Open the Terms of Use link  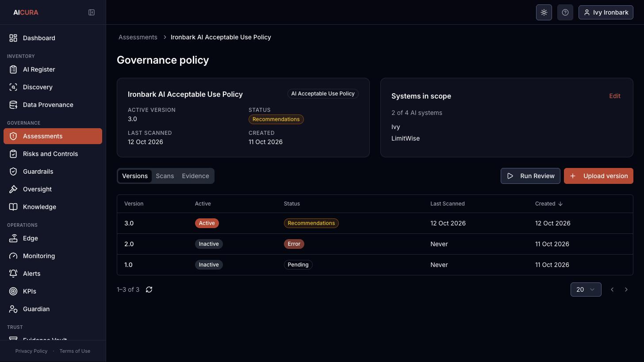pos(75,351)
